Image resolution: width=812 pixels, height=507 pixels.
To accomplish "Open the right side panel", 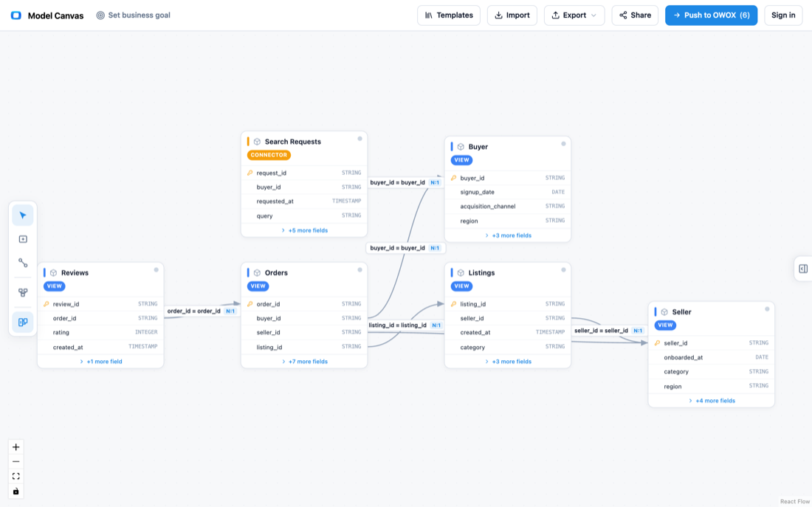I will point(803,269).
